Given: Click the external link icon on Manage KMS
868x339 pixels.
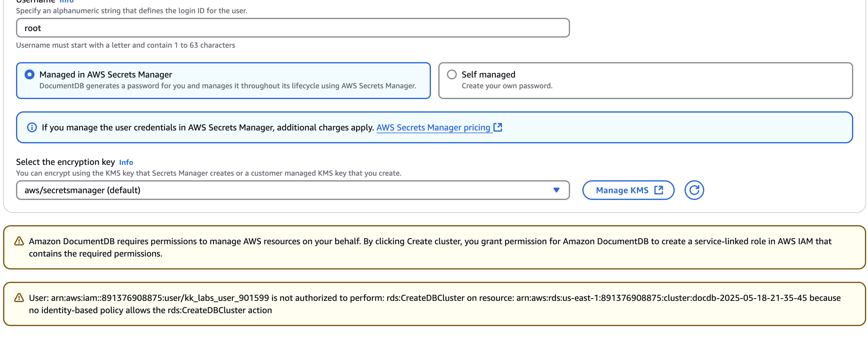Looking at the screenshot, I should pos(658,190).
